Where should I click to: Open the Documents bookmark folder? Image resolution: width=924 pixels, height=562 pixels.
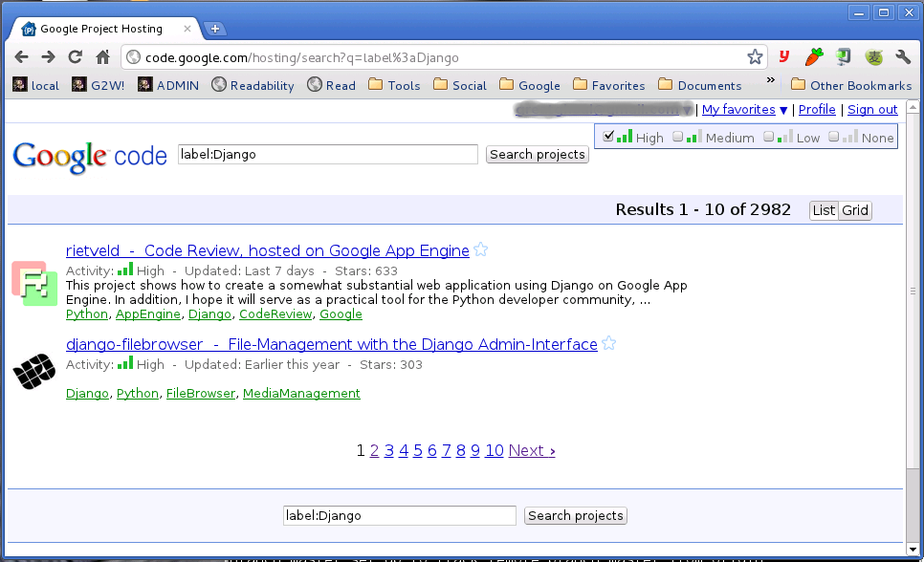pyautogui.click(x=700, y=85)
